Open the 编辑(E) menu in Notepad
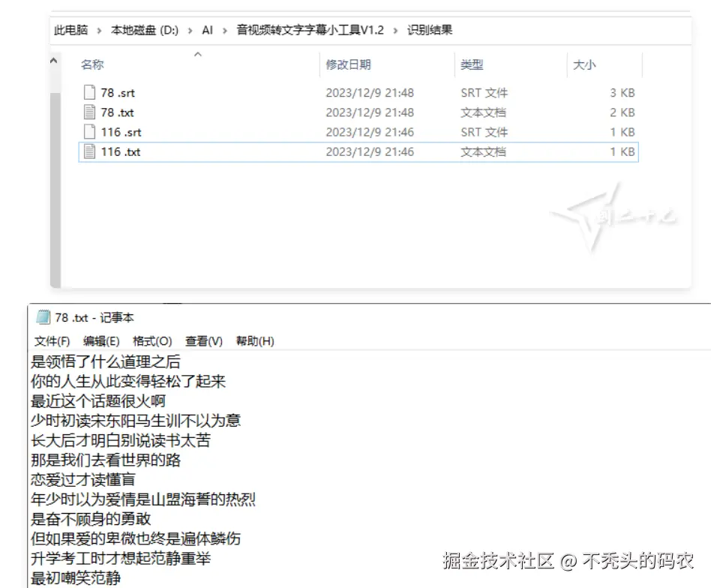The image size is (711, 588). (x=101, y=341)
